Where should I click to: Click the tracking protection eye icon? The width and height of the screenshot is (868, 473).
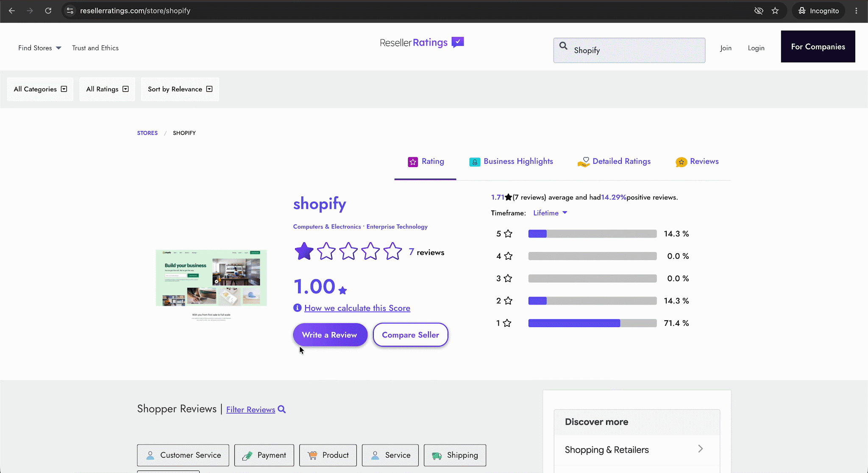759,11
